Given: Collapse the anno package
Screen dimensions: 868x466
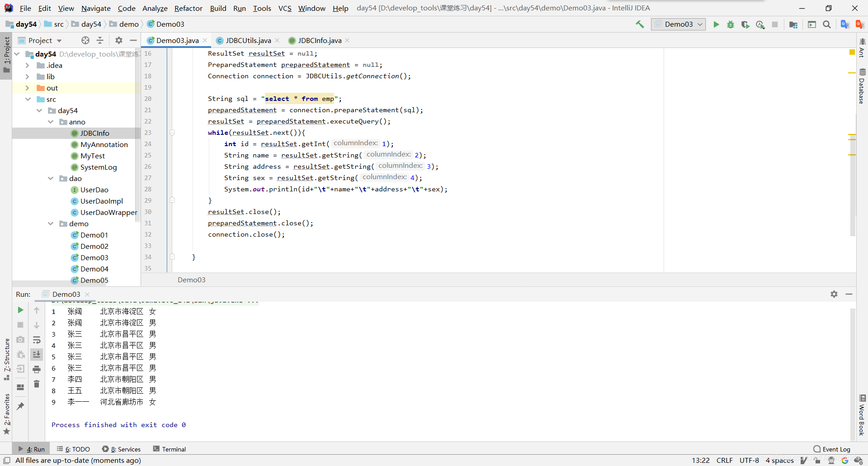Looking at the screenshot, I should click(x=51, y=122).
